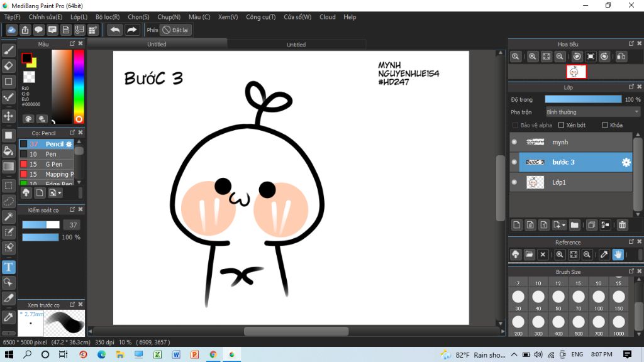This screenshot has height=362, width=644.
Task: Select the Gradient tool
Action: click(x=9, y=166)
